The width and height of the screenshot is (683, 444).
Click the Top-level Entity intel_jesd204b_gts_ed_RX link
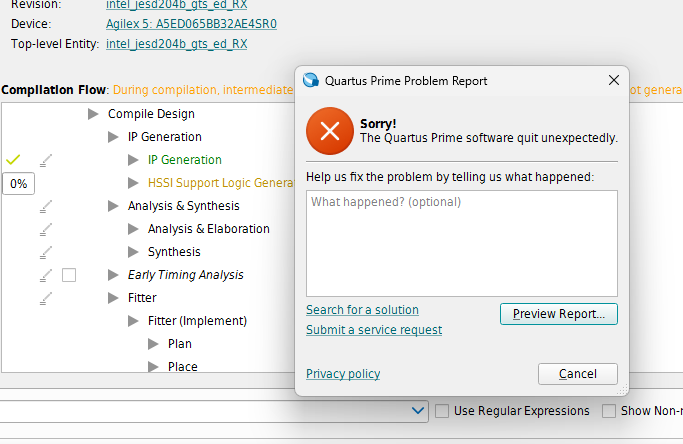pyautogui.click(x=176, y=44)
